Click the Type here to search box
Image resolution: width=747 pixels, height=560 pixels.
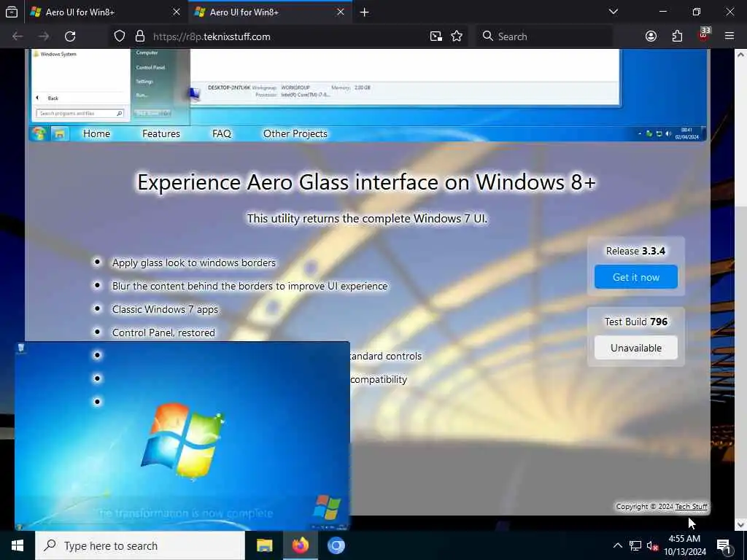click(140, 545)
